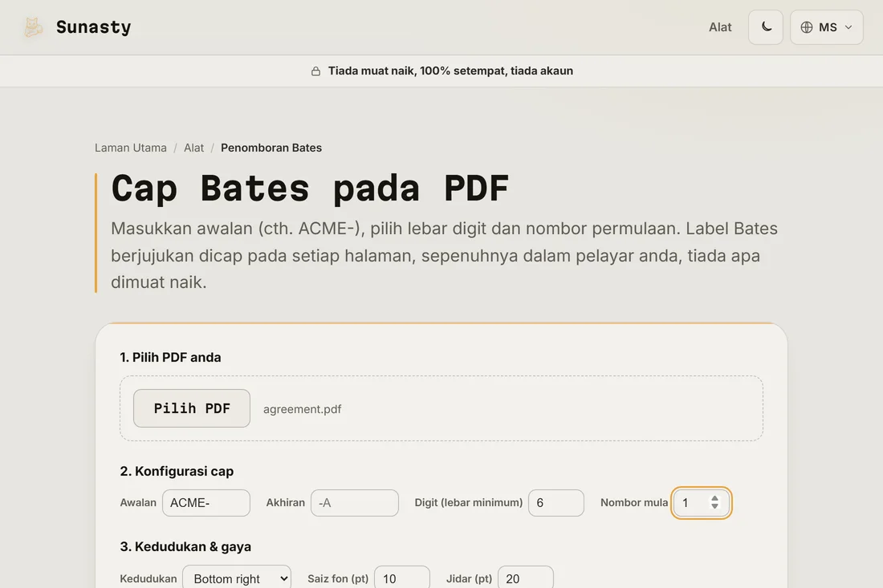Click the '3. Kedudukan & gaya' heading

185,546
